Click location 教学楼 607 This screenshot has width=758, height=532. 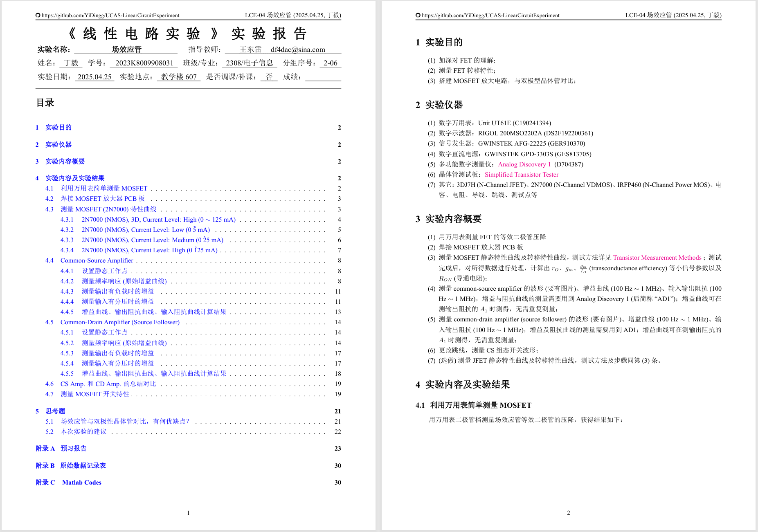179,77
